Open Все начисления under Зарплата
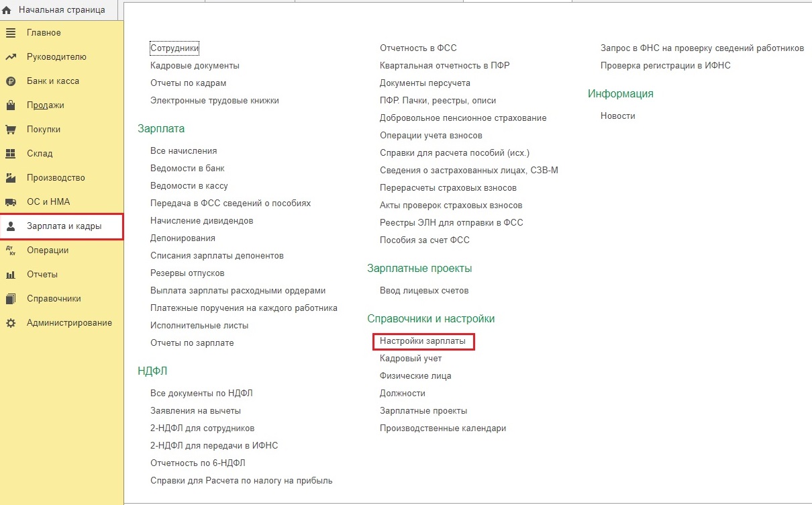 coord(184,151)
